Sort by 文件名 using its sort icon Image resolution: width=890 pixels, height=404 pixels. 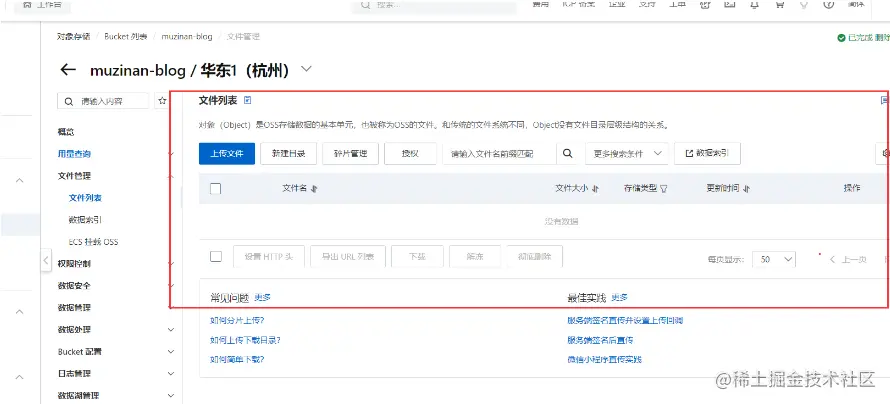[x=314, y=188]
